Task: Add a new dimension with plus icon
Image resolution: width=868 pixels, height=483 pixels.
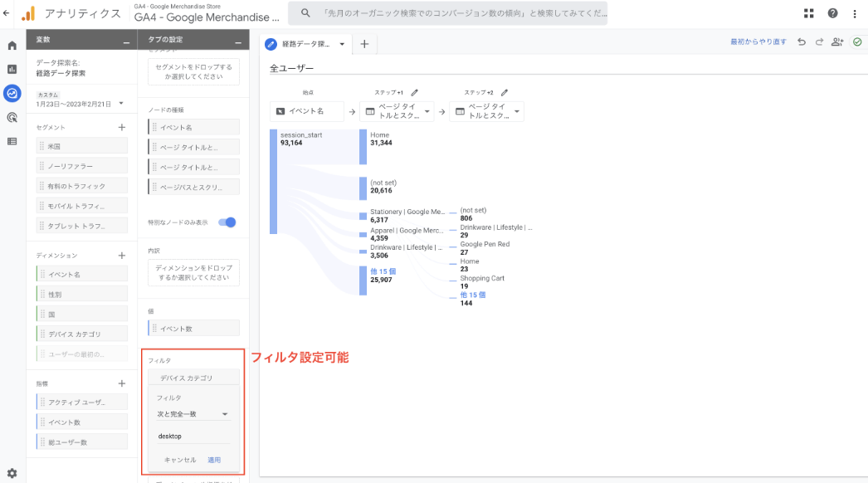Action: point(122,256)
